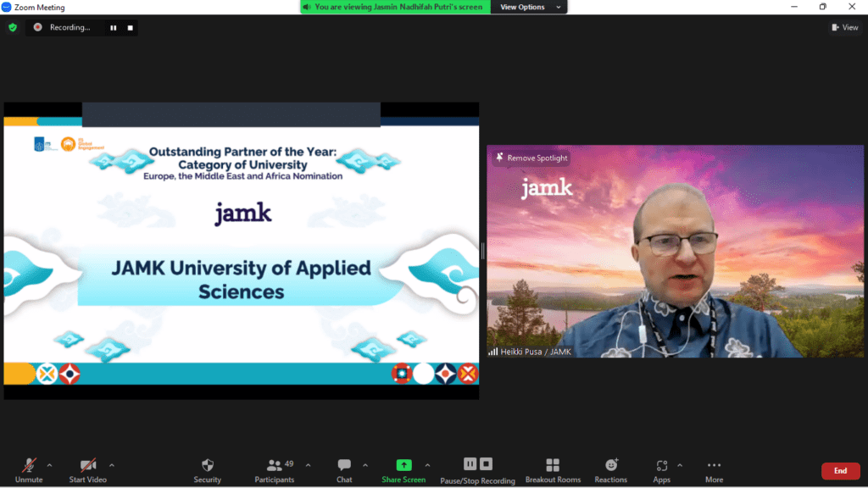Open Breakout Rooms
This screenshot has height=488, width=868.
(553, 465)
